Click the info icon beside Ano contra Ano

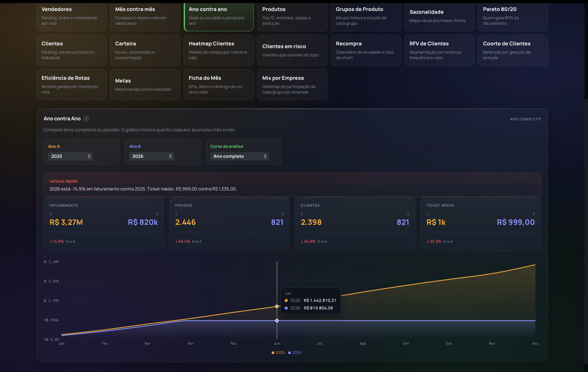click(86, 118)
